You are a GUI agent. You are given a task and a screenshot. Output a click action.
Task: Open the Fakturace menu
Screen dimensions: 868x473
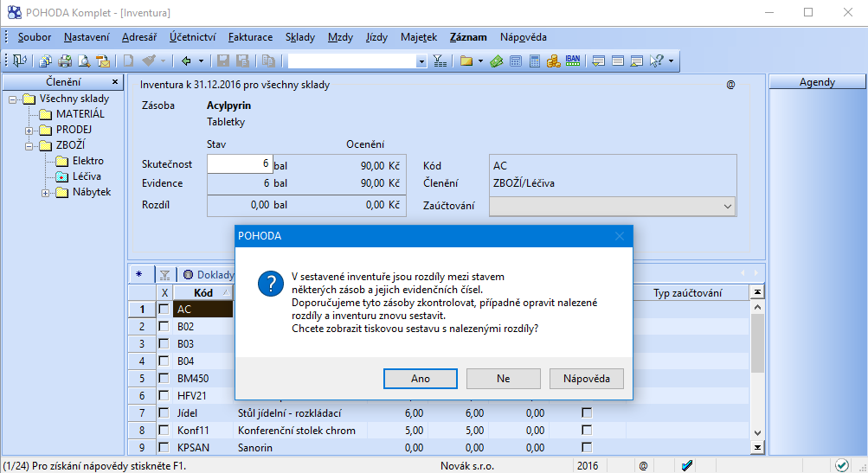[x=250, y=37]
